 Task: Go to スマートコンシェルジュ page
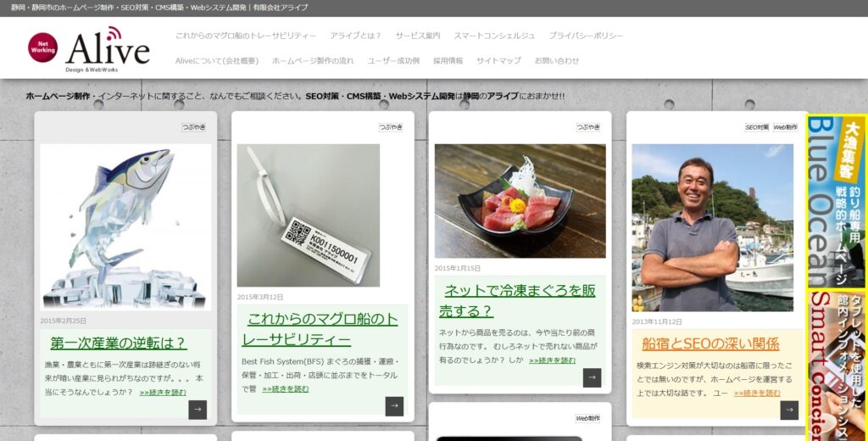pyautogui.click(x=494, y=36)
